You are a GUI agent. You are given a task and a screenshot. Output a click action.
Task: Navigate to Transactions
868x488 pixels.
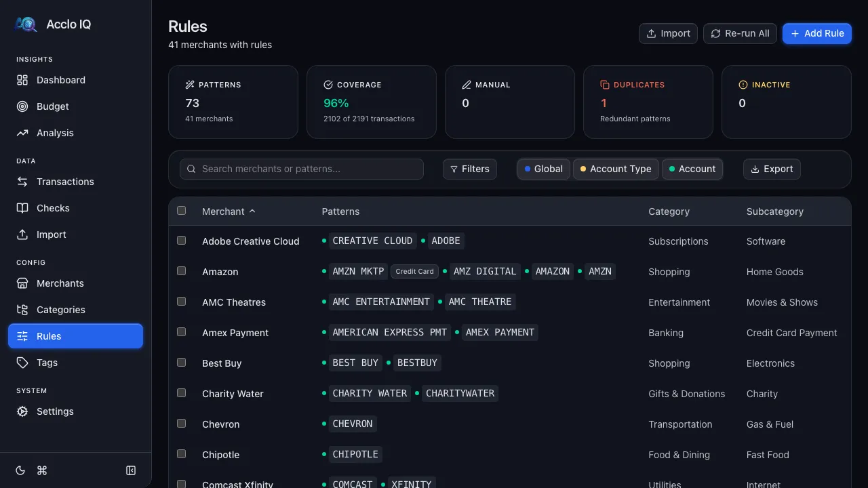coord(75,182)
